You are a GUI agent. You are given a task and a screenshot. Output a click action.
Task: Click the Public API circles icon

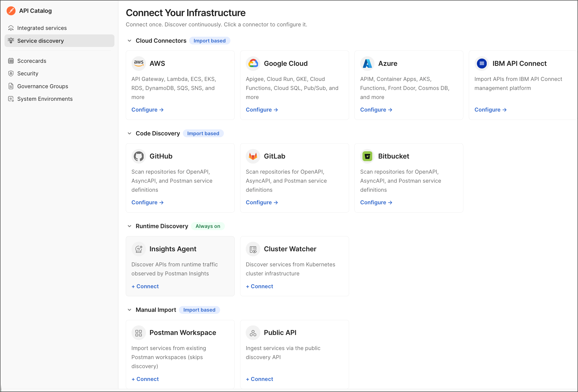coord(253,333)
